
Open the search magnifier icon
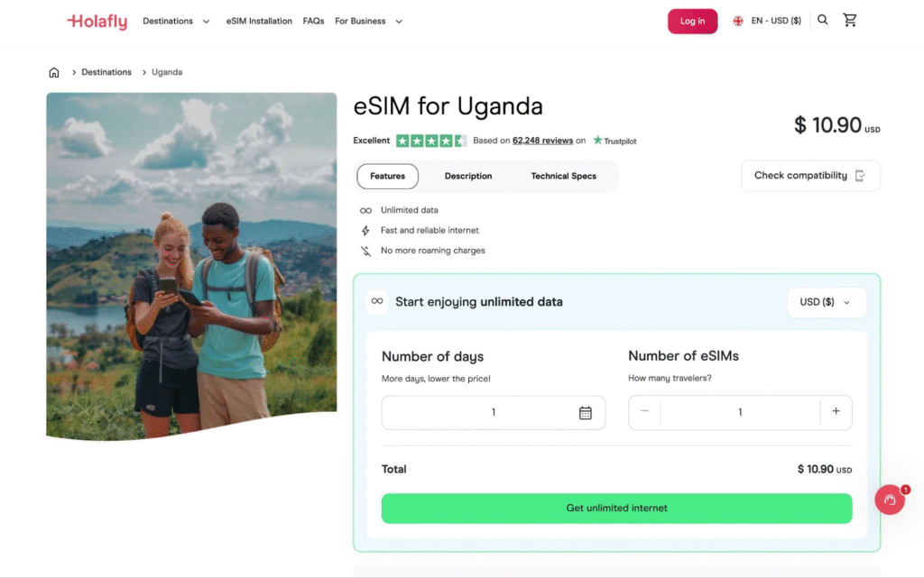[x=823, y=20]
